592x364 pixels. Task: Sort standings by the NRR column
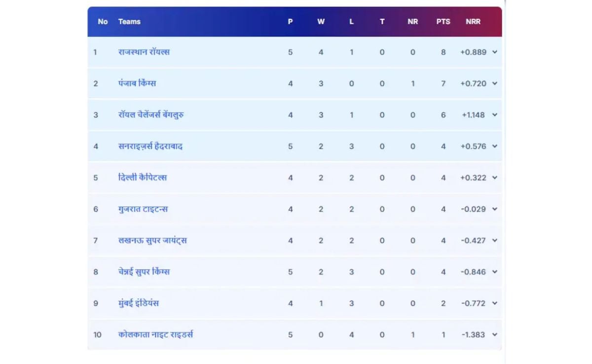point(473,21)
